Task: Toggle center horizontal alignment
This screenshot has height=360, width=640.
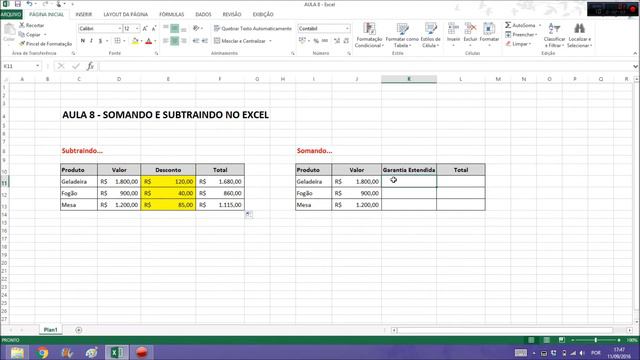Action: 174,41
